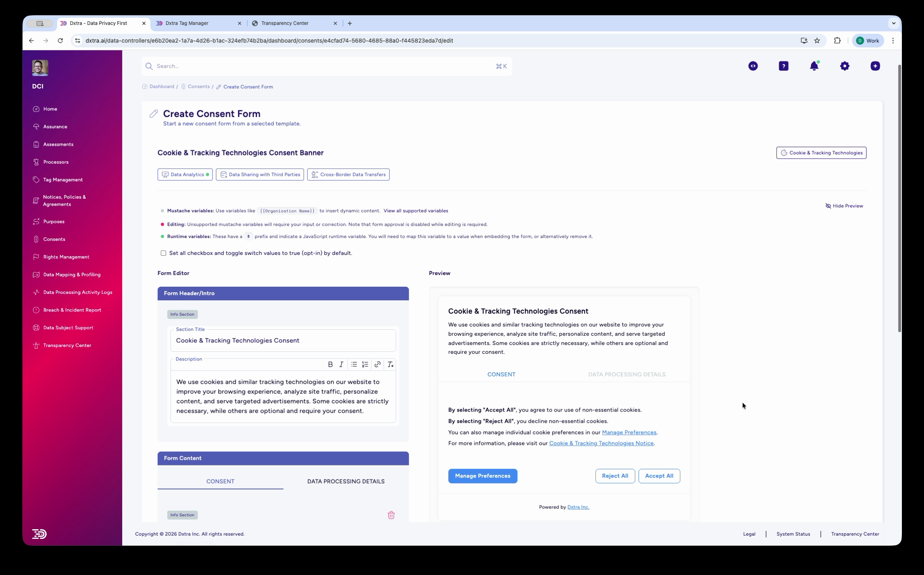Apply bold formatting in the Description editor
Viewport: 924px width, 575px height.
(330, 364)
